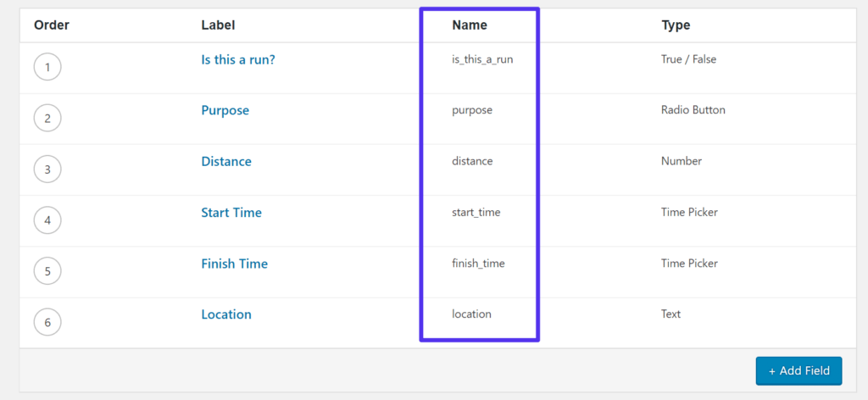Click the order number 6 circle
868x400 pixels.
click(x=47, y=322)
